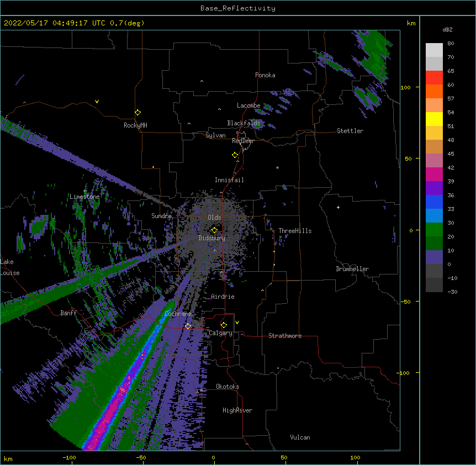Select the yellow diamond marker above Calgary label
This screenshot has width=476, height=465.
pos(224,325)
